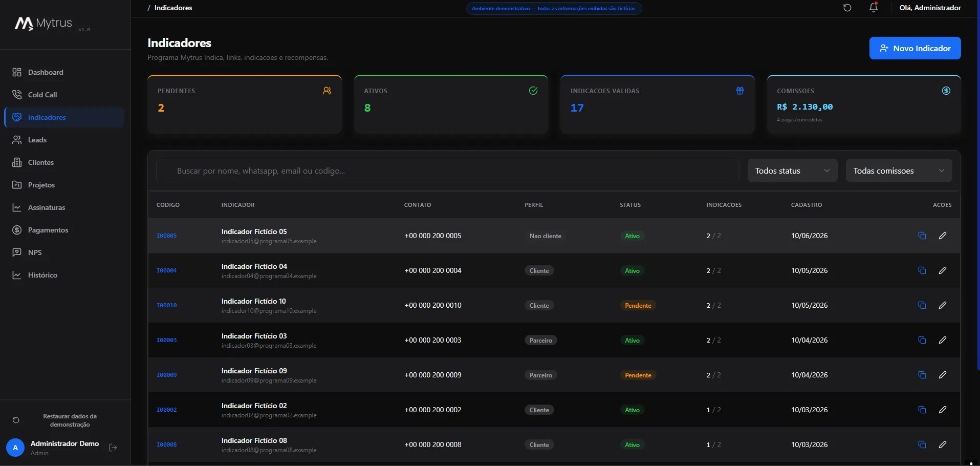Click Ativo status of Indicador Fictício 02
Screen dimensions: 980x466
click(x=632, y=410)
